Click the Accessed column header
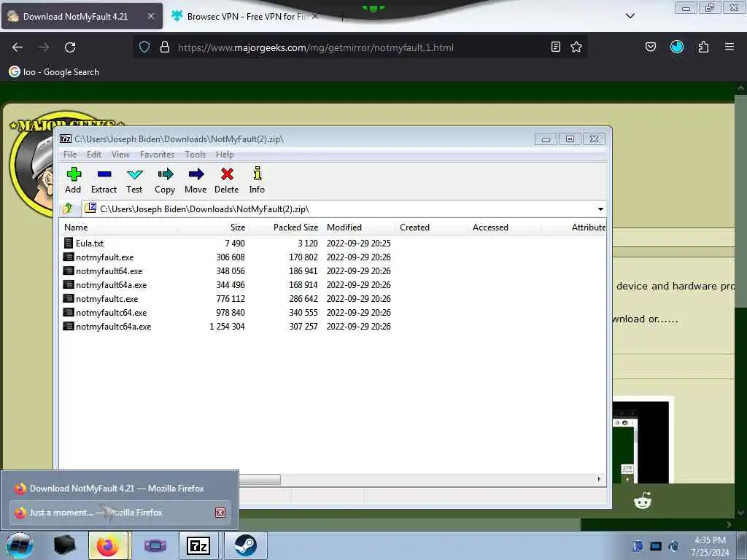 coord(504,227)
